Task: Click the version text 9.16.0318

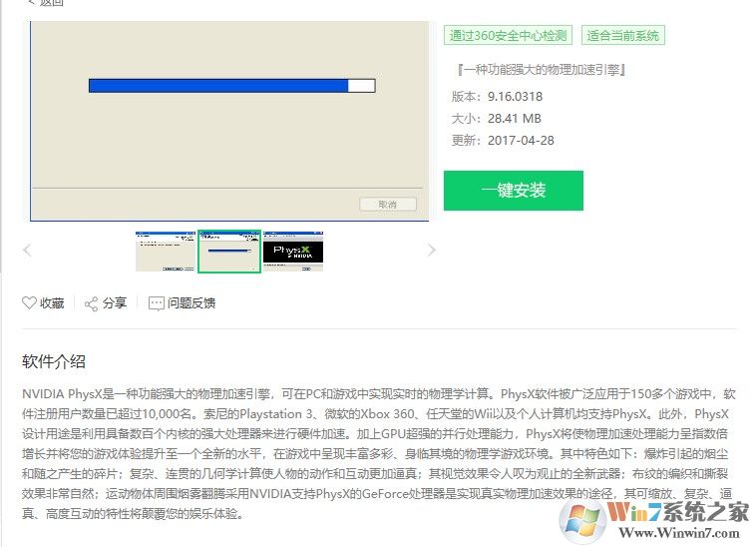Action: (515, 97)
